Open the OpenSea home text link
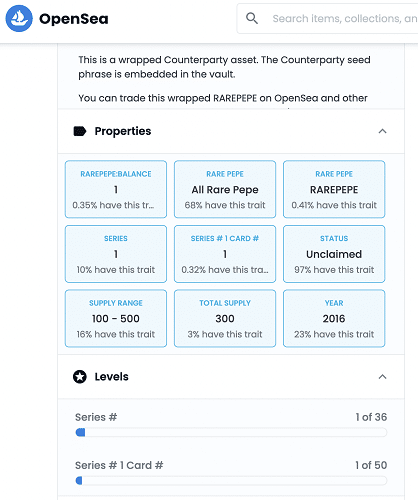This screenshot has width=418, height=500. coord(74,19)
